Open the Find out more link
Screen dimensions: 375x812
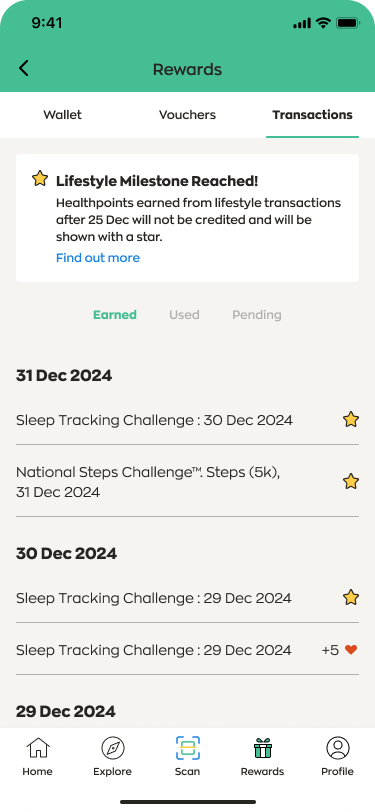click(98, 258)
